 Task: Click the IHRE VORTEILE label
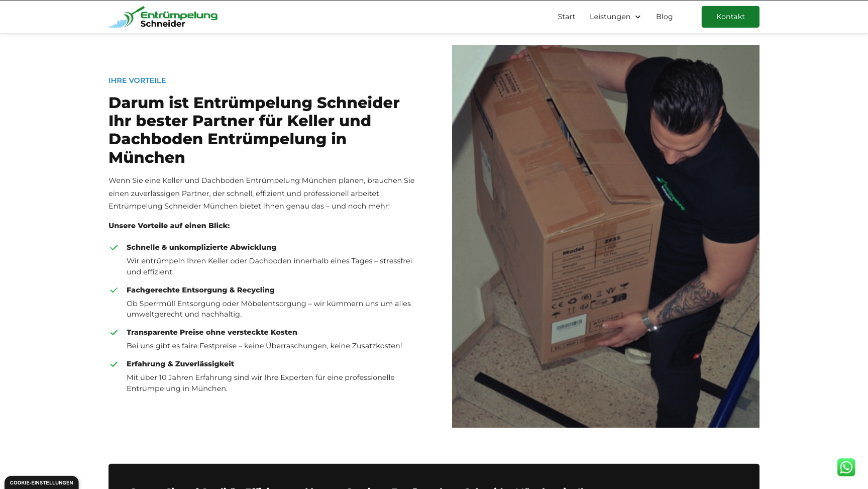(137, 80)
